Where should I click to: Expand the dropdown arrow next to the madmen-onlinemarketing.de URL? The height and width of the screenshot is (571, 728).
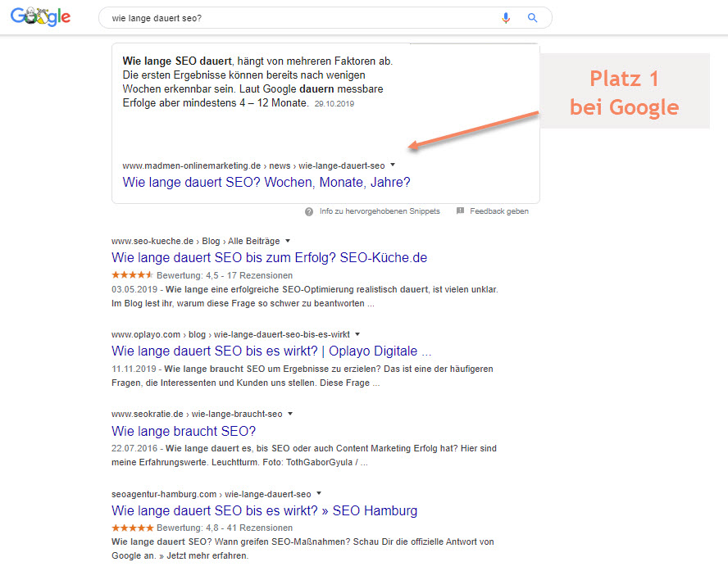click(x=393, y=165)
